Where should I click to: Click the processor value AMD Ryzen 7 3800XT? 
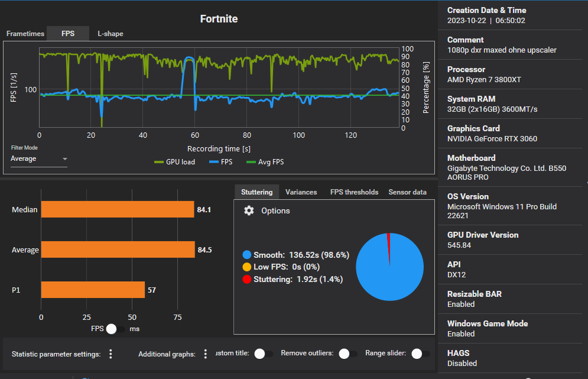pyautogui.click(x=484, y=80)
